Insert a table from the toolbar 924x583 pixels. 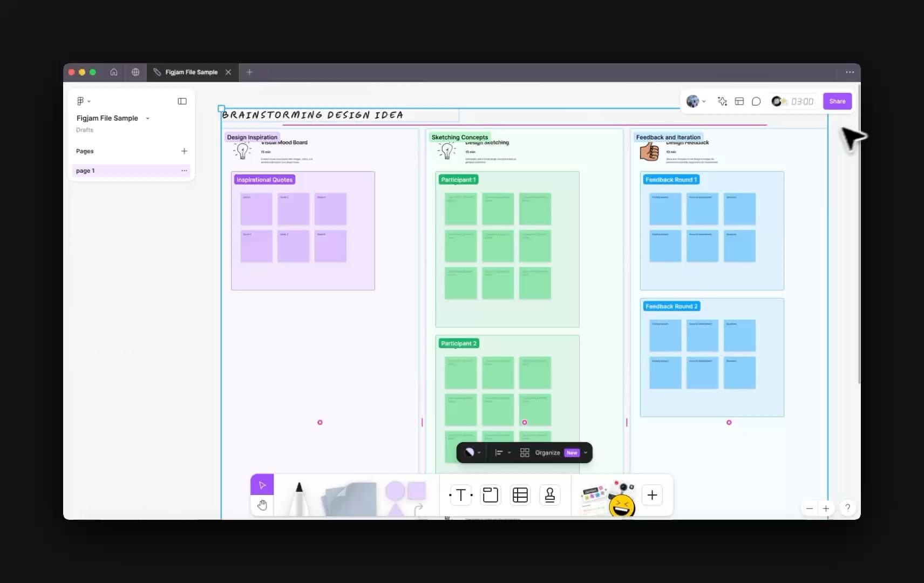pyautogui.click(x=520, y=495)
